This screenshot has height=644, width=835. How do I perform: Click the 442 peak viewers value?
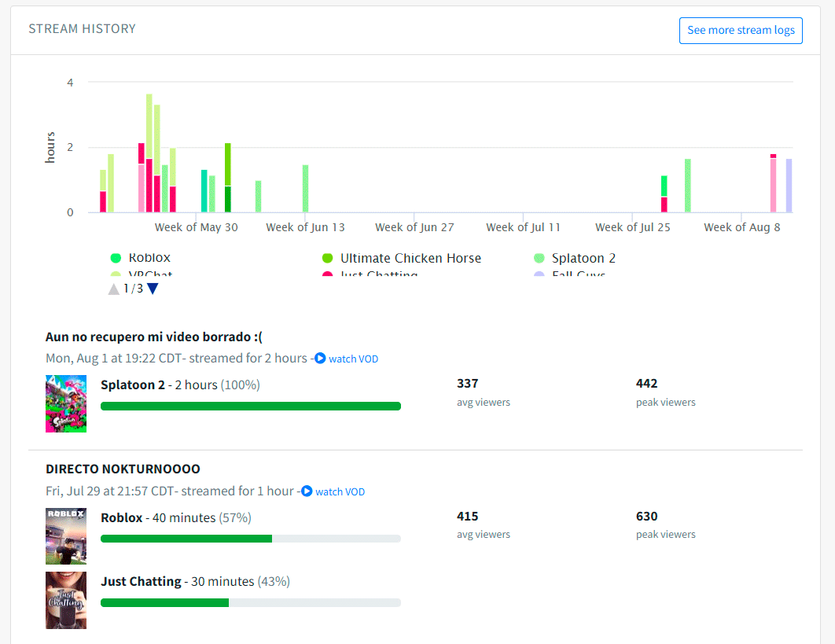646,384
